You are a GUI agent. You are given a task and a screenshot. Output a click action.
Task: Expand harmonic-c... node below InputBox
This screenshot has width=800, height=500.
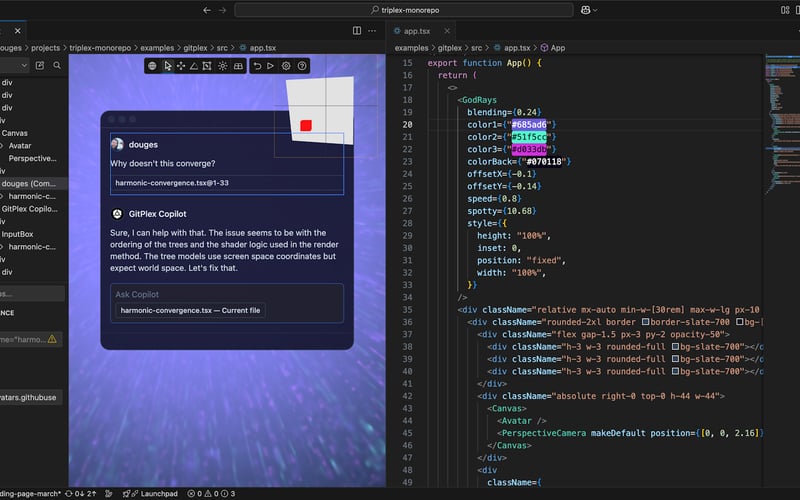(x=2, y=247)
